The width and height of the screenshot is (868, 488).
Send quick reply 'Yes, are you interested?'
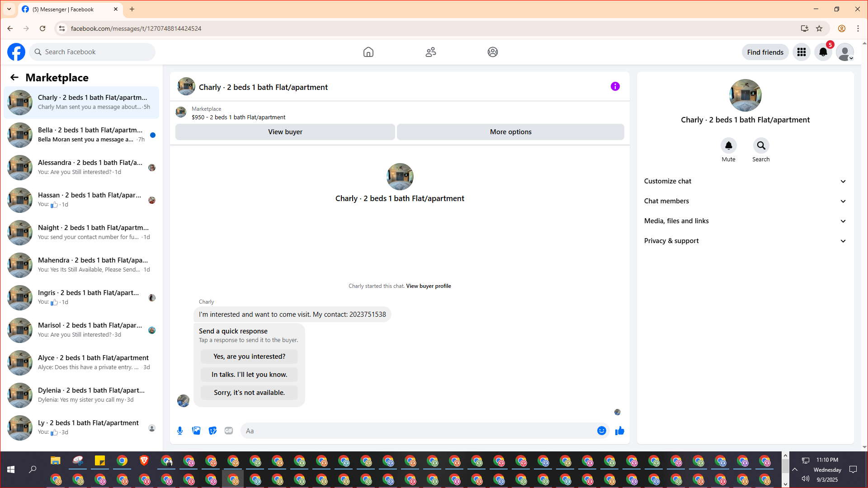tap(249, 357)
